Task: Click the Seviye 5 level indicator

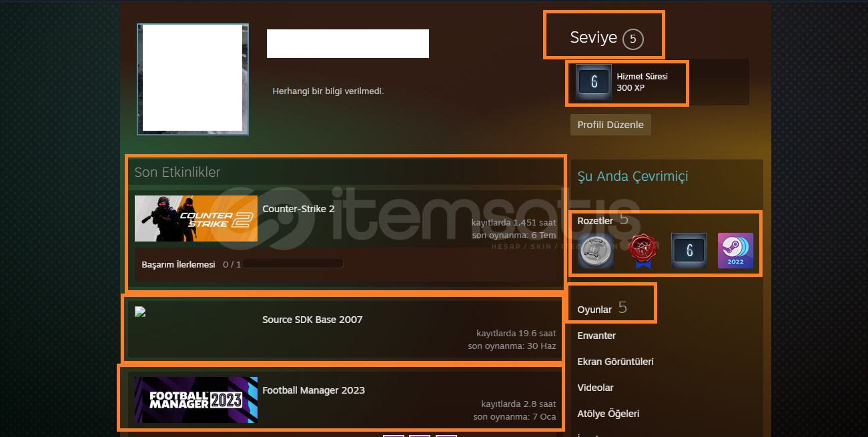Action: pyautogui.click(x=606, y=38)
